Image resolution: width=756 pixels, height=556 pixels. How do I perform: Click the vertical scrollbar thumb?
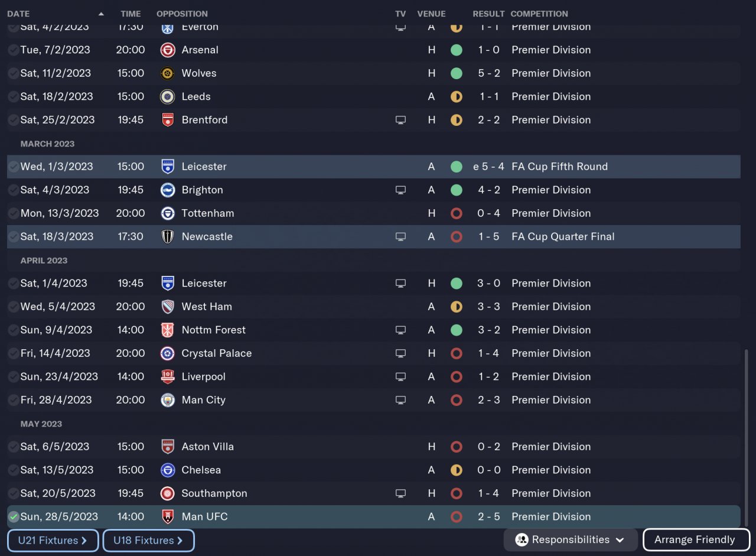pos(745,437)
